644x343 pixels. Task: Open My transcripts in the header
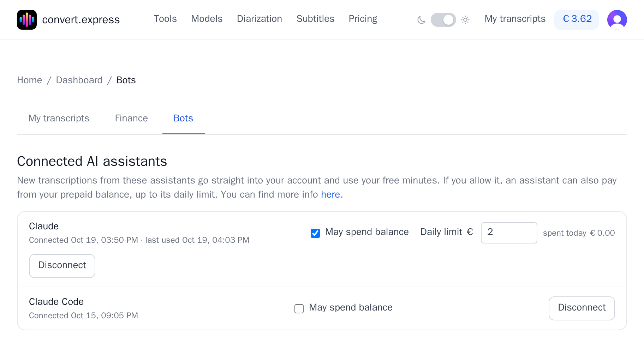pos(515,19)
